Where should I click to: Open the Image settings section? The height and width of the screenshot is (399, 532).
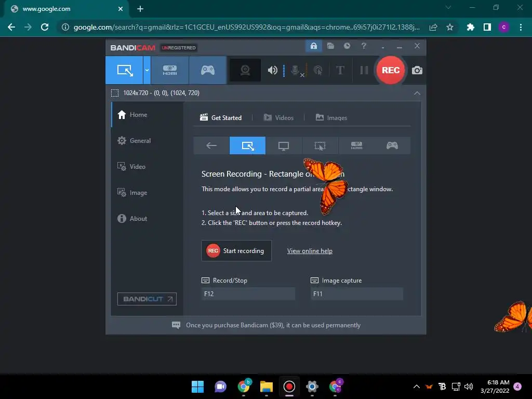coord(147,192)
